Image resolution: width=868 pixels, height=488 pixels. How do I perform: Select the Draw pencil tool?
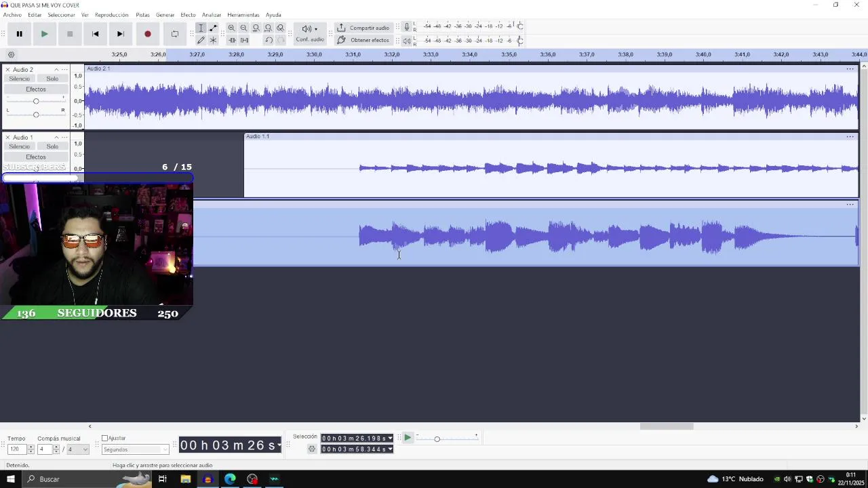(x=201, y=40)
